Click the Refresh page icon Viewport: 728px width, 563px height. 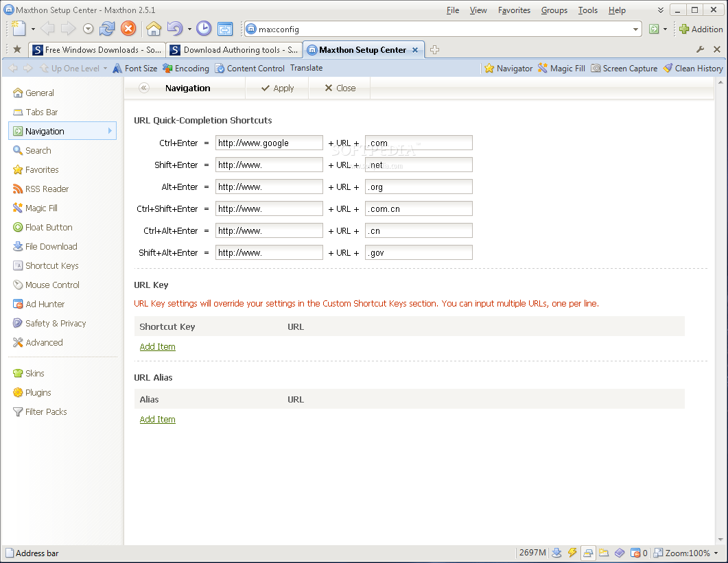click(107, 29)
